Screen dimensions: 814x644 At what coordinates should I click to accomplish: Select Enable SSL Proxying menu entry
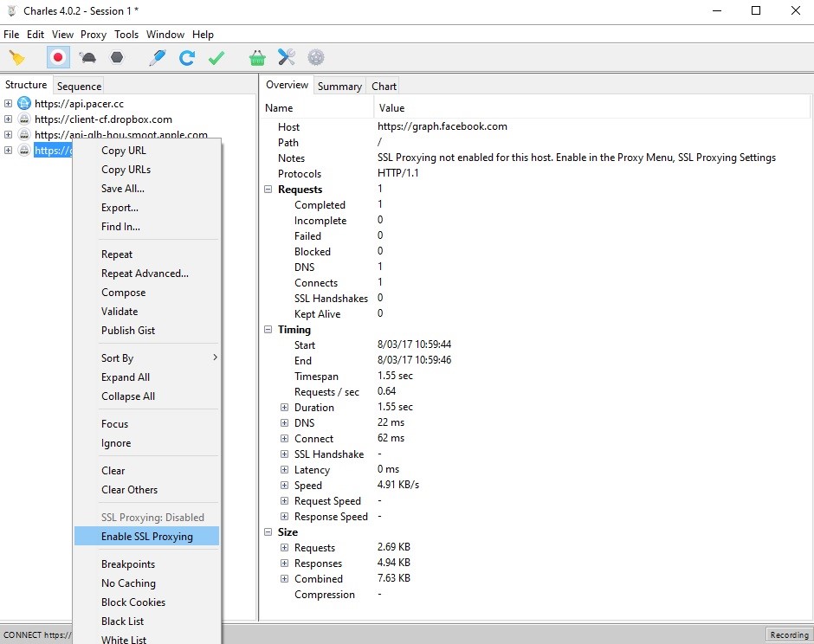[146, 537]
